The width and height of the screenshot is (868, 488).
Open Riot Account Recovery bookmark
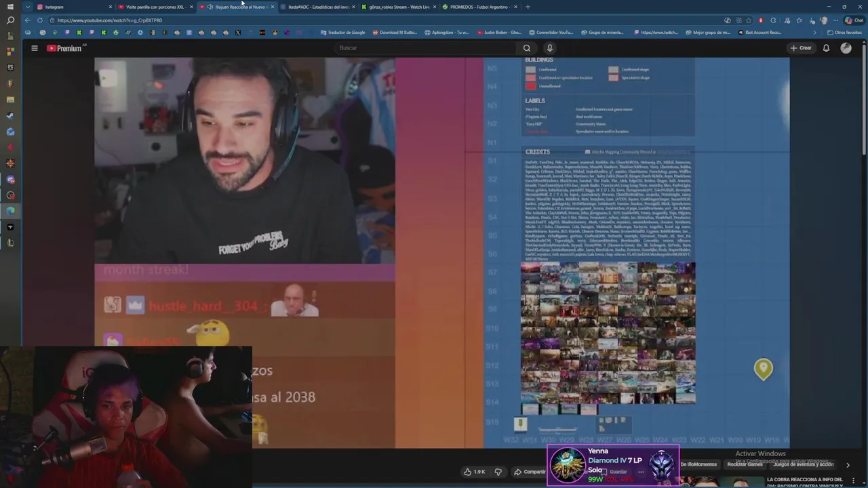[x=759, y=33]
